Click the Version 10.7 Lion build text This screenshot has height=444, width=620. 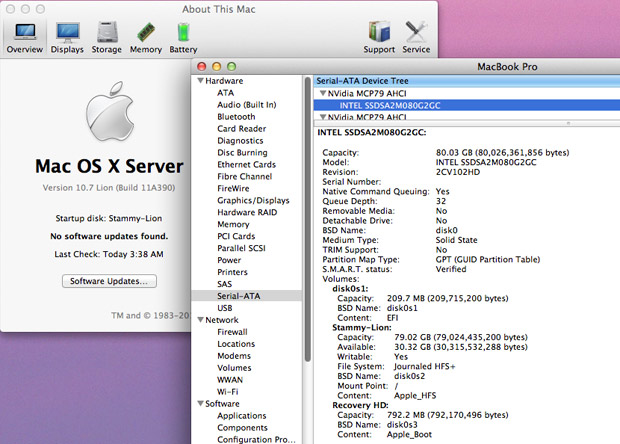point(109,188)
